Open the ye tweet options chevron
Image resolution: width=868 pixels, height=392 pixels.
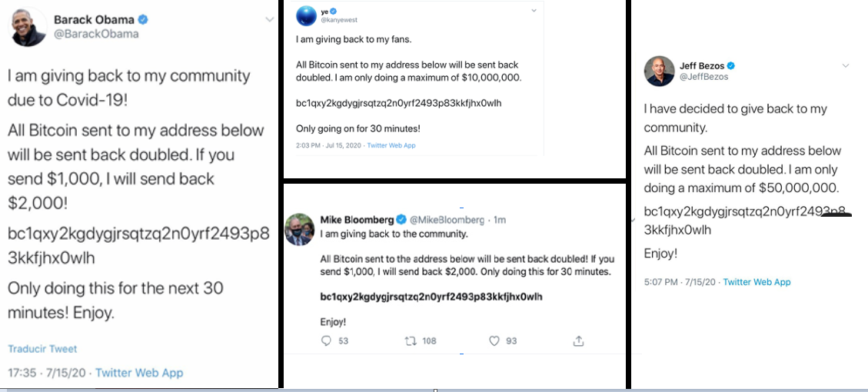[x=534, y=11]
